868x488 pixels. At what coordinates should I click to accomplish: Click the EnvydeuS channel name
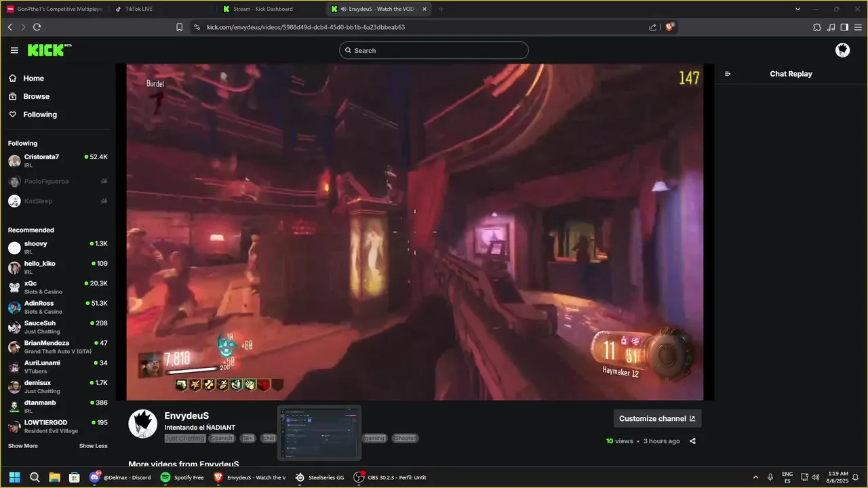point(186,415)
